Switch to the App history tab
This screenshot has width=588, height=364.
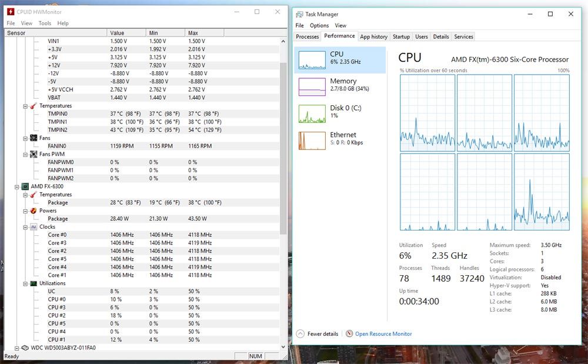pyautogui.click(x=373, y=36)
